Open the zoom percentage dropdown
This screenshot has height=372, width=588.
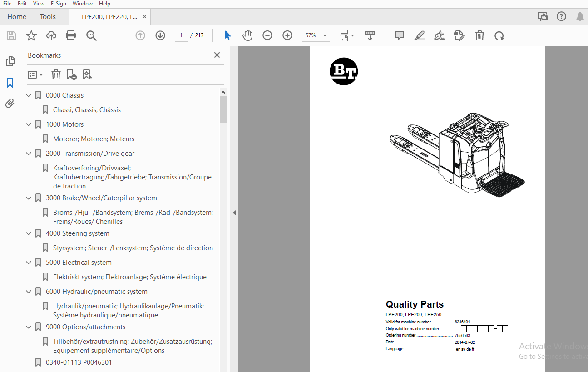[x=325, y=35]
